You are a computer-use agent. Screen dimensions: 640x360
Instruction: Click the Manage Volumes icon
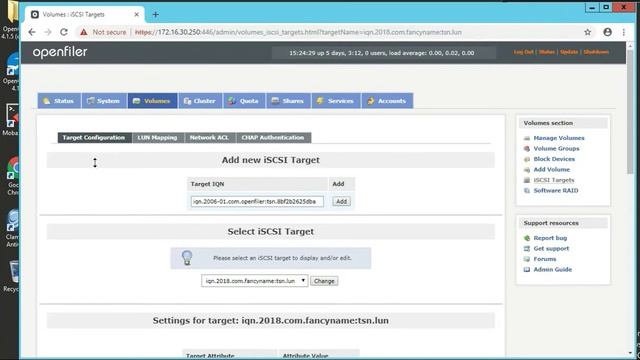coord(527,138)
